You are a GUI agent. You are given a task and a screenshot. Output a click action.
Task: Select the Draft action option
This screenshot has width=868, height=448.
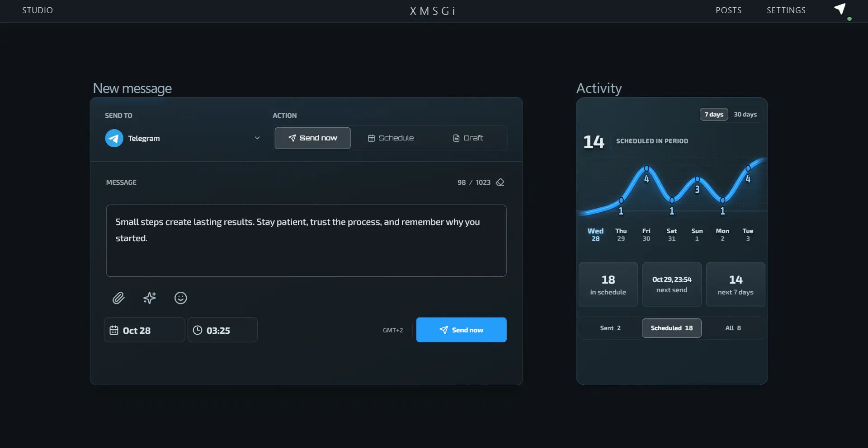468,138
